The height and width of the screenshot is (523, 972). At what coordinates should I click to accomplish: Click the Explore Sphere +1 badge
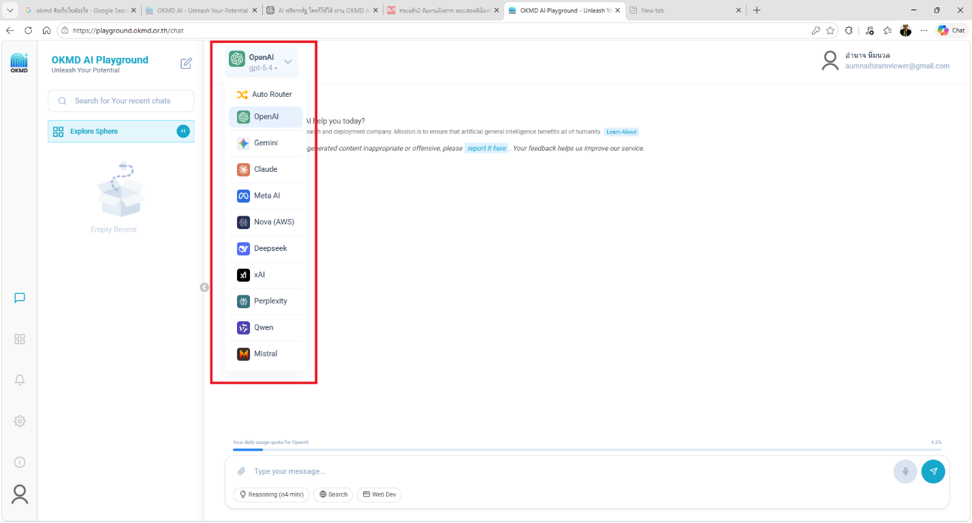point(183,131)
